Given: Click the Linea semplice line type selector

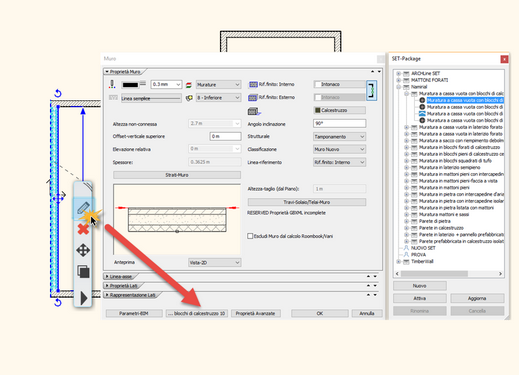Looking at the screenshot, I should [x=151, y=98].
